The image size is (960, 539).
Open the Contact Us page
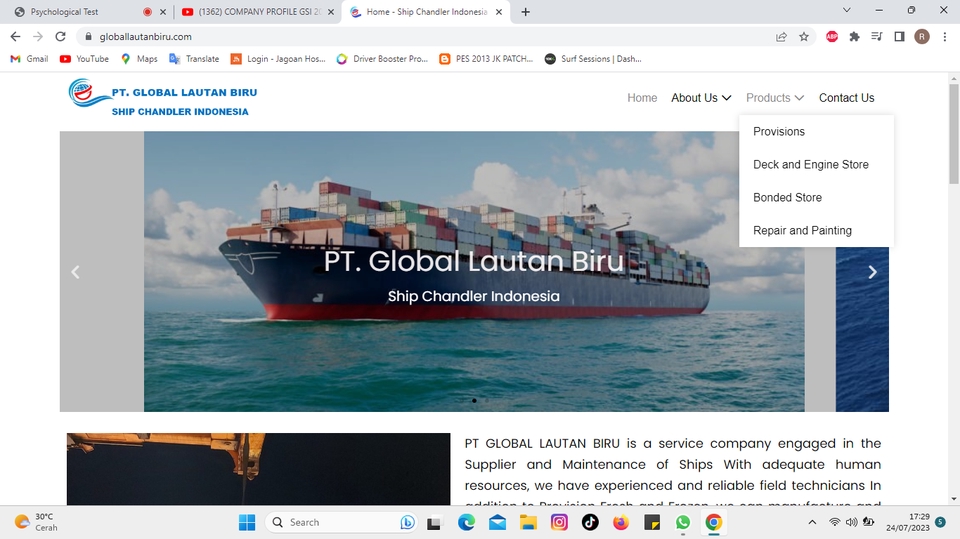847,98
